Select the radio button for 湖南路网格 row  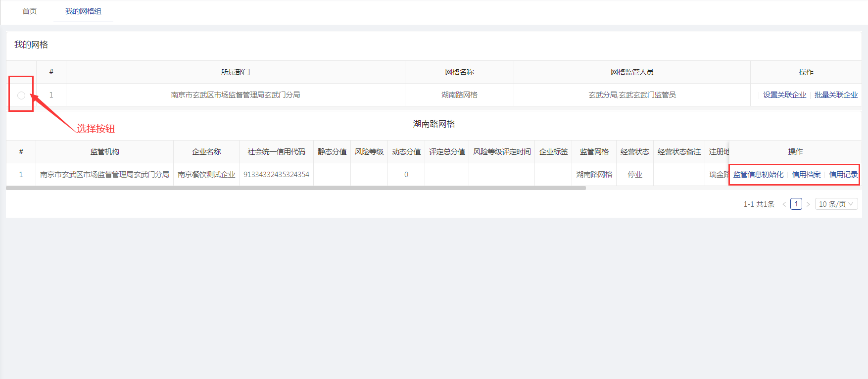pos(21,95)
